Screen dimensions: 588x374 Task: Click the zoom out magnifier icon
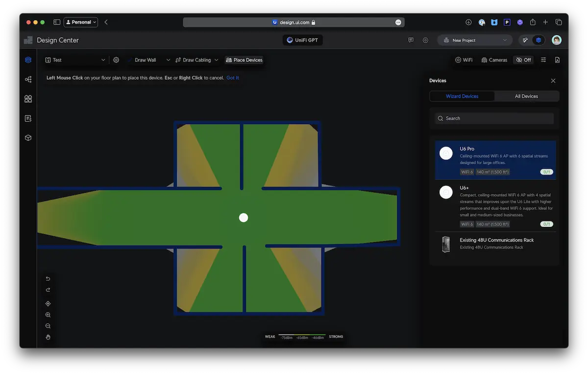point(48,326)
